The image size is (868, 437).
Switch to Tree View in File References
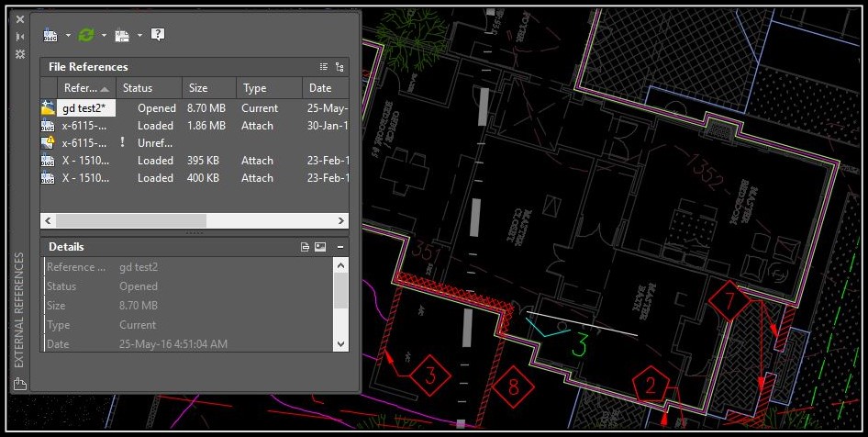pos(339,67)
